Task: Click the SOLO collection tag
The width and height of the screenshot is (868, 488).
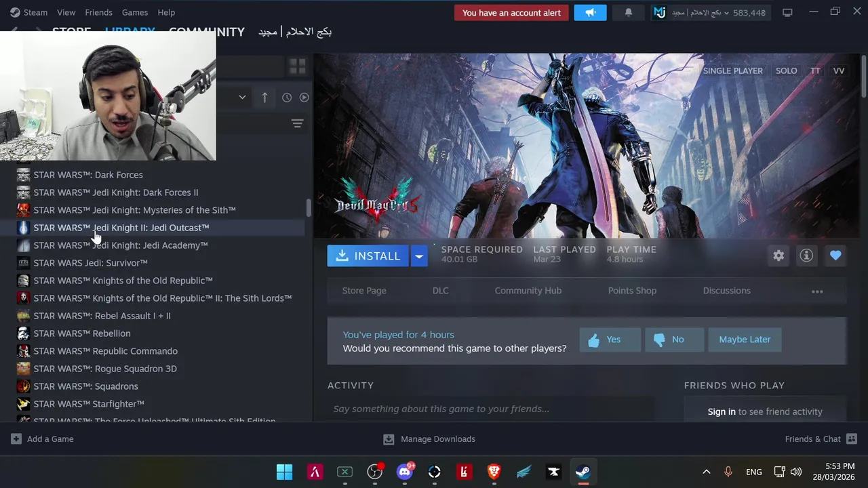Action: point(787,70)
